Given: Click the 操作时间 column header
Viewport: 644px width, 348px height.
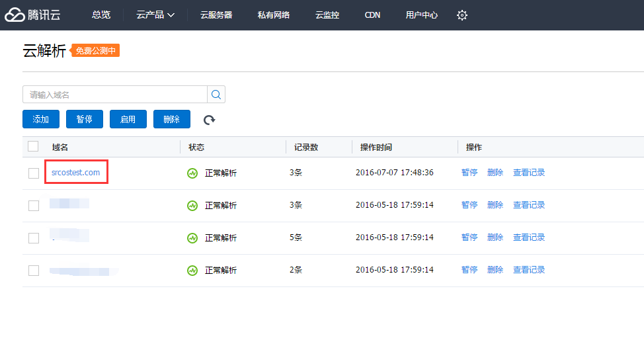Looking at the screenshot, I should (x=376, y=147).
